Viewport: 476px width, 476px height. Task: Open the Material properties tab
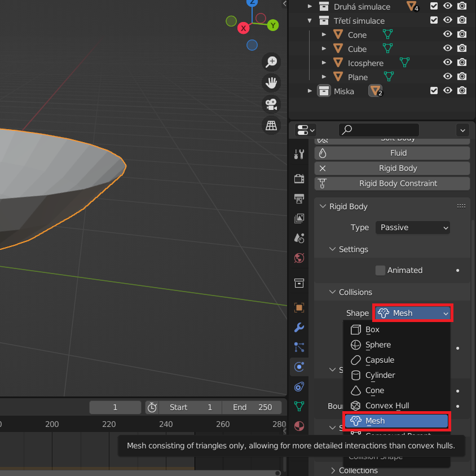click(x=299, y=426)
